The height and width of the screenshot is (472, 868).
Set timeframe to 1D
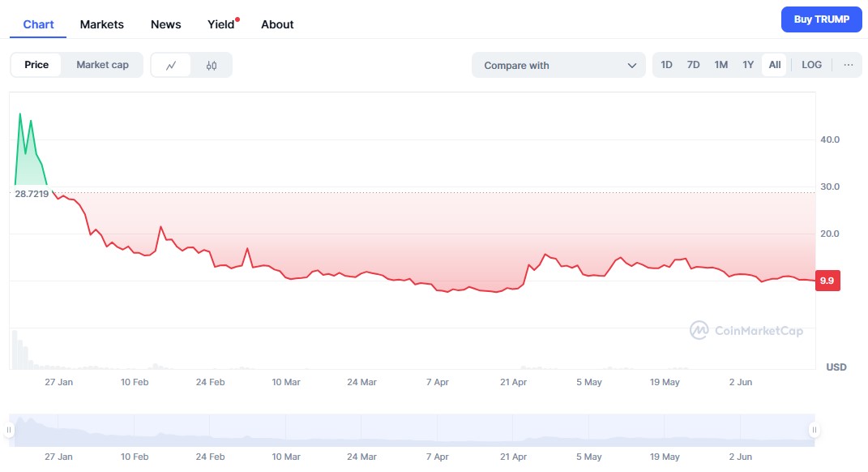pyautogui.click(x=666, y=65)
